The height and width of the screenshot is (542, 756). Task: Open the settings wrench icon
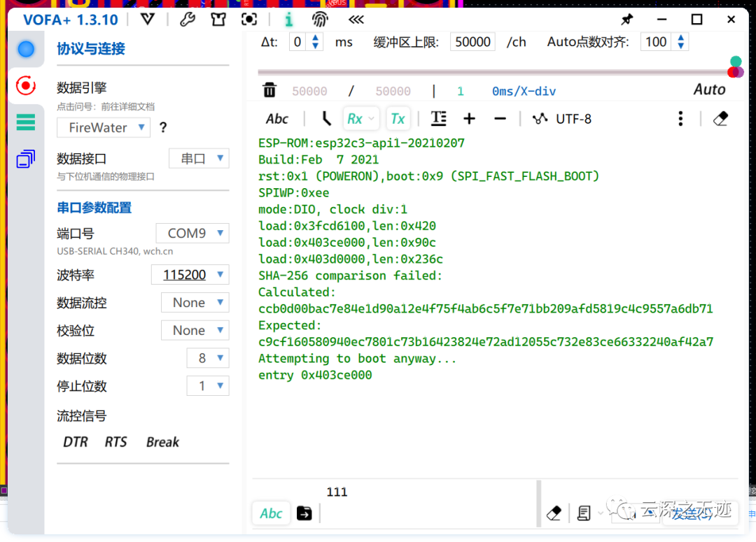(188, 19)
